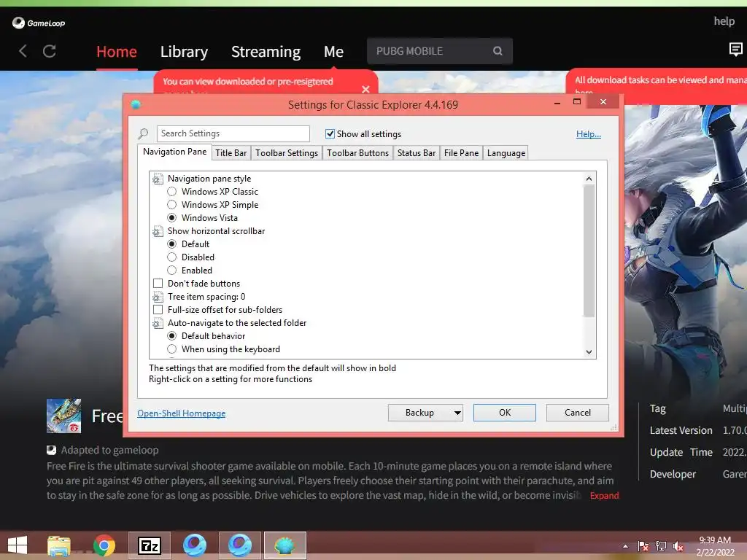Click the GameLoop logo icon
747x560 pixels.
[x=18, y=23]
